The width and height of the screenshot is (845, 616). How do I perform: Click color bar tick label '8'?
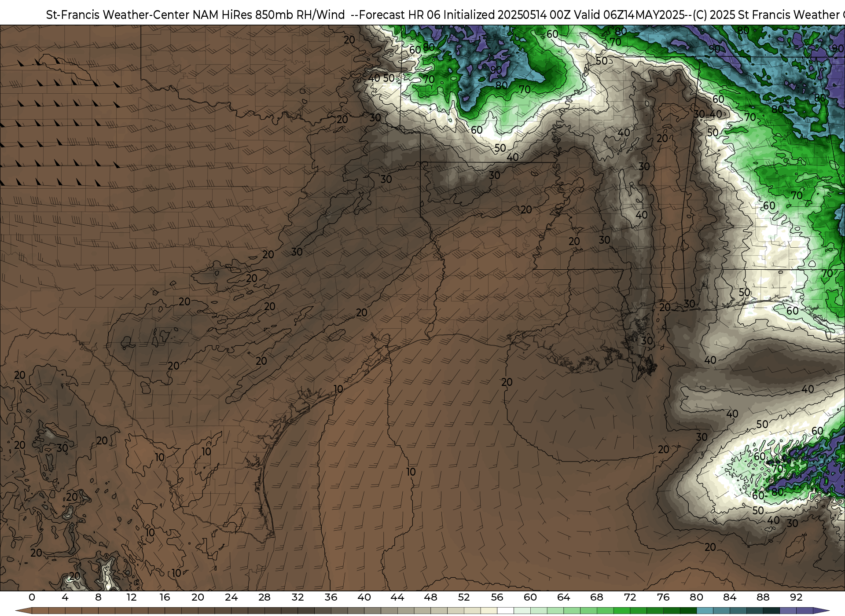pos(98,597)
